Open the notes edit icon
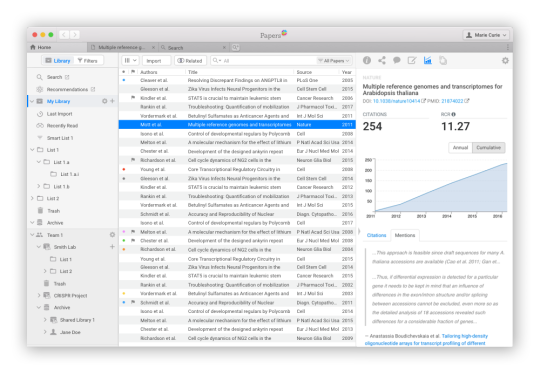The image size is (540, 374). coord(412,61)
